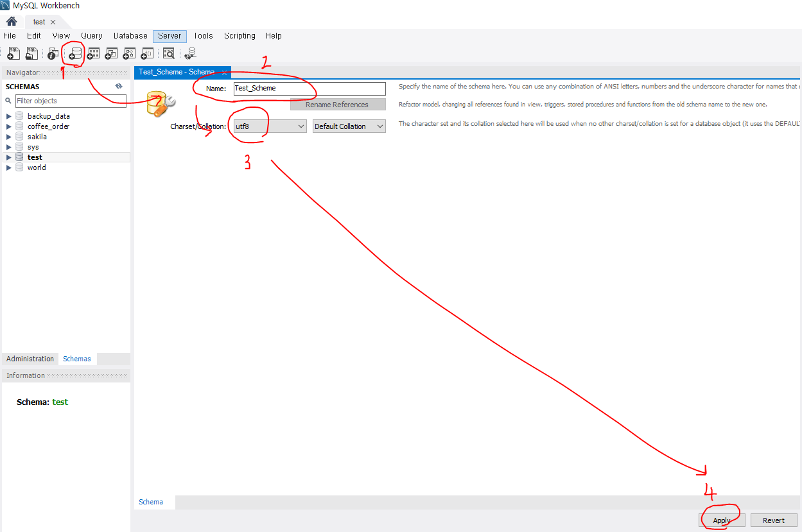Go to the Home screen icon

12,21
